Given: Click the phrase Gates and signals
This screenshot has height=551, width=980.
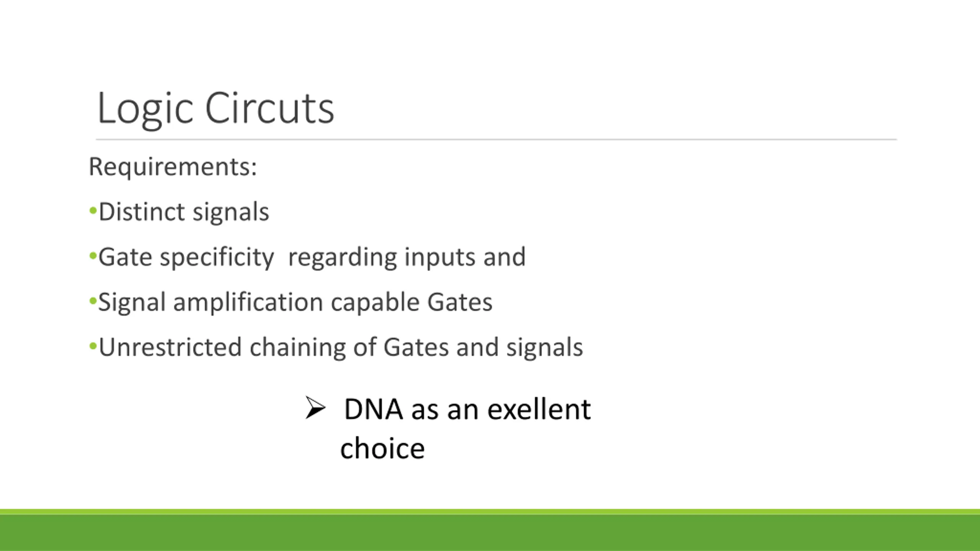Looking at the screenshot, I should [x=483, y=347].
